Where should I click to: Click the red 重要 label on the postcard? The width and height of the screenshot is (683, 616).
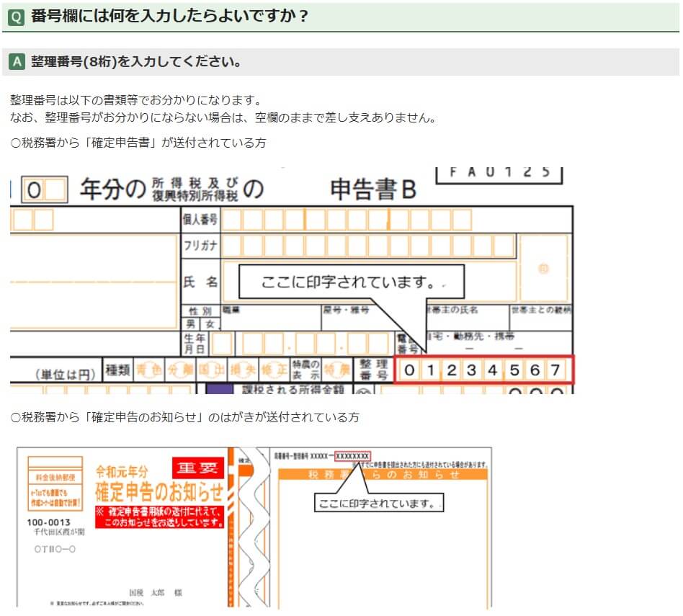[197, 468]
